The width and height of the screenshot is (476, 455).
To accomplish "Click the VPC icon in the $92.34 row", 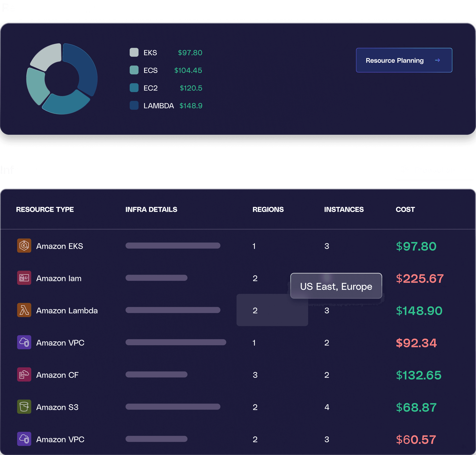I will pyautogui.click(x=24, y=342).
